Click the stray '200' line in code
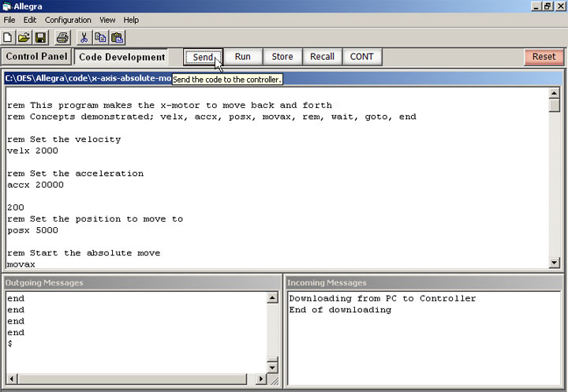568x392 pixels. coord(16,207)
